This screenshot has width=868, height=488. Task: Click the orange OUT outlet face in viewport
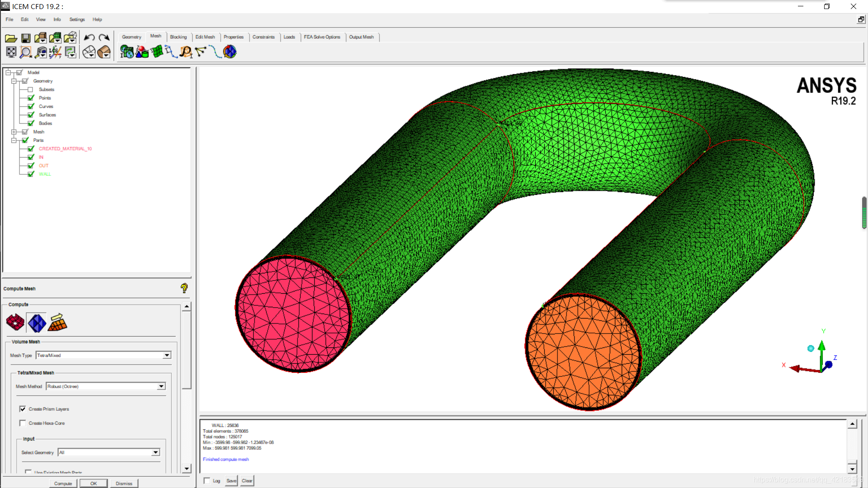click(x=583, y=352)
